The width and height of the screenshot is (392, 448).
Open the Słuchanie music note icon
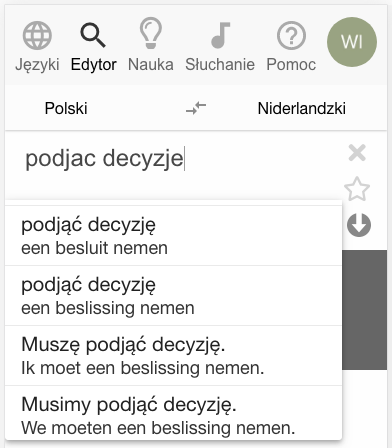pyautogui.click(x=220, y=35)
